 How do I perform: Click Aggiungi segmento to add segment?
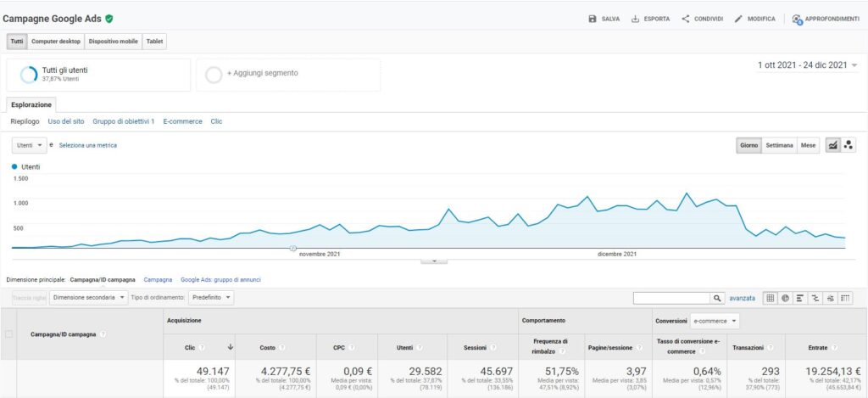(x=262, y=73)
